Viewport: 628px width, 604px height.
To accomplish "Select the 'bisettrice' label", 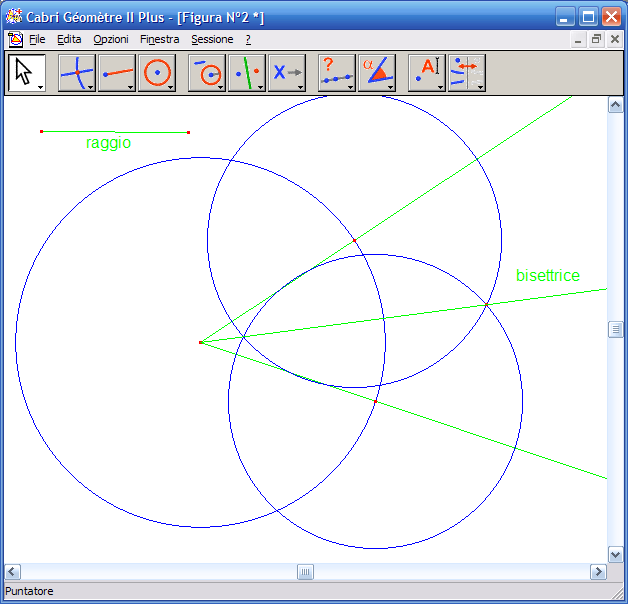I will [x=547, y=276].
